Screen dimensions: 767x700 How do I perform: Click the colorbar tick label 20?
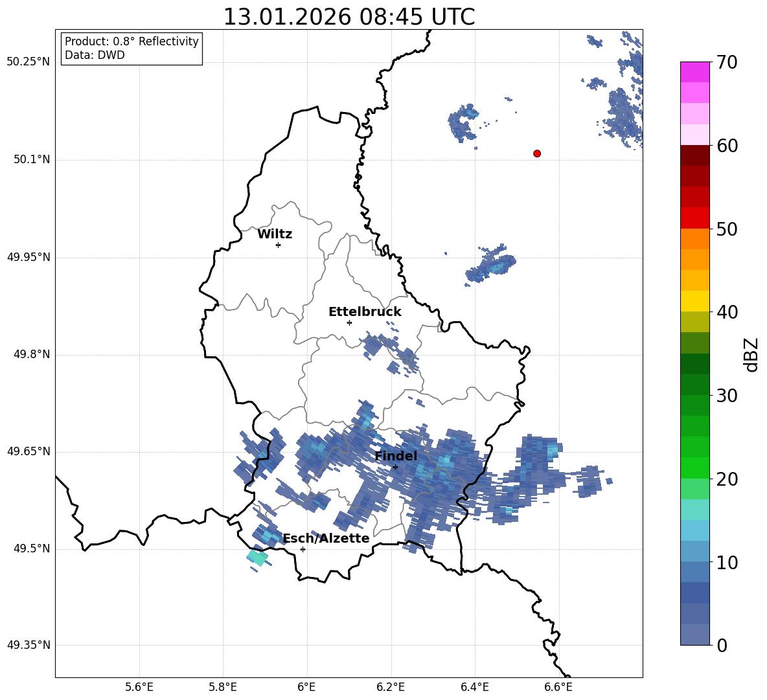point(727,479)
